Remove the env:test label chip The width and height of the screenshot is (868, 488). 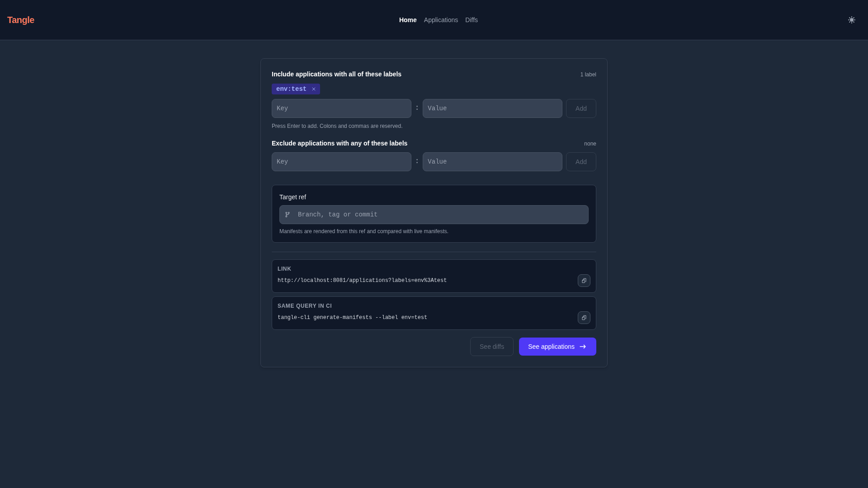point(314,89)
